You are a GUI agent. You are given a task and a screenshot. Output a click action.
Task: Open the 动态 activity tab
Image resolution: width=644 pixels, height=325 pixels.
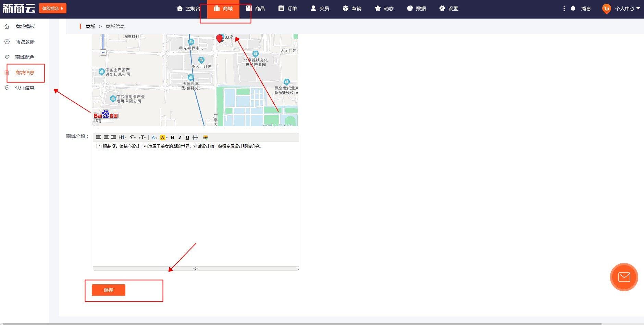coord(384,9)
